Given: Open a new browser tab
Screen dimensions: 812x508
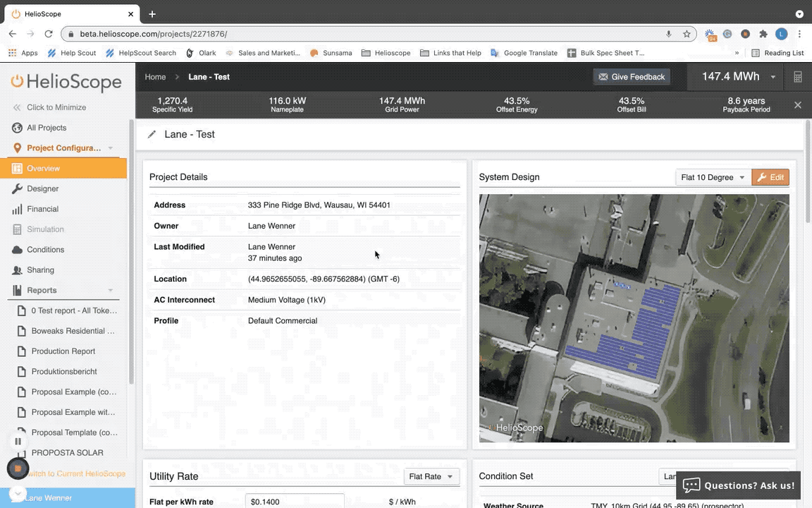Looking at the screenshot, I should pos(152,14).
